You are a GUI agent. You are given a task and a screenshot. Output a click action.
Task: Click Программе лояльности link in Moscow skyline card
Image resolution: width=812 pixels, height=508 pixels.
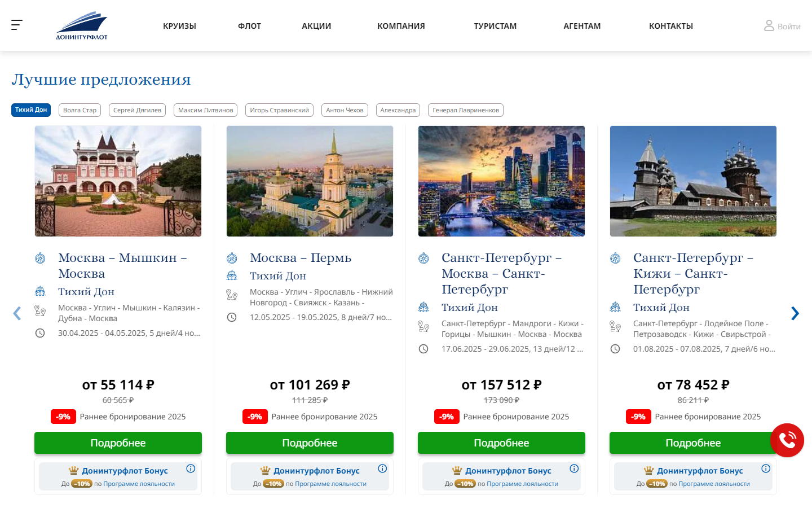(x=522, y=484)
